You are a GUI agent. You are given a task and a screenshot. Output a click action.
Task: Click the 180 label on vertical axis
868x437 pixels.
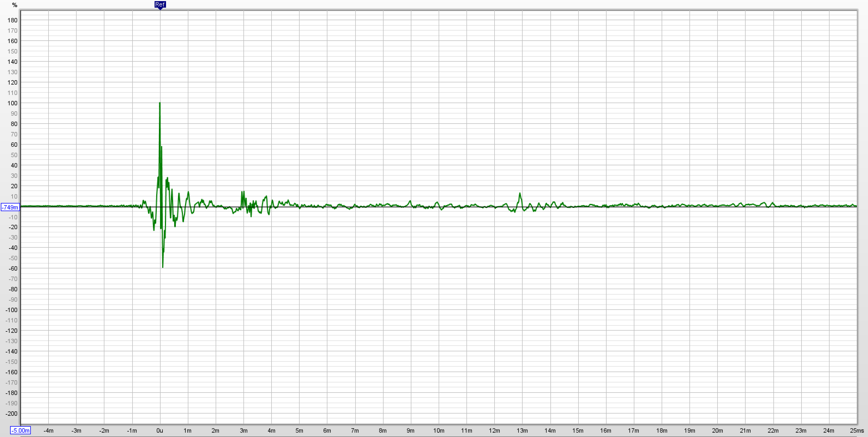[13, 20]
